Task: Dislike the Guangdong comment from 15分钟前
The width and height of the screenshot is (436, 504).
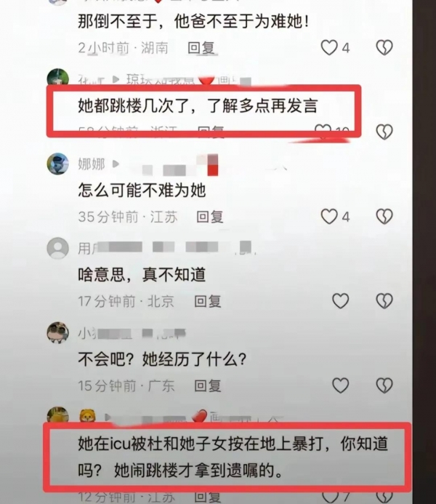Action: coord(384,385)
